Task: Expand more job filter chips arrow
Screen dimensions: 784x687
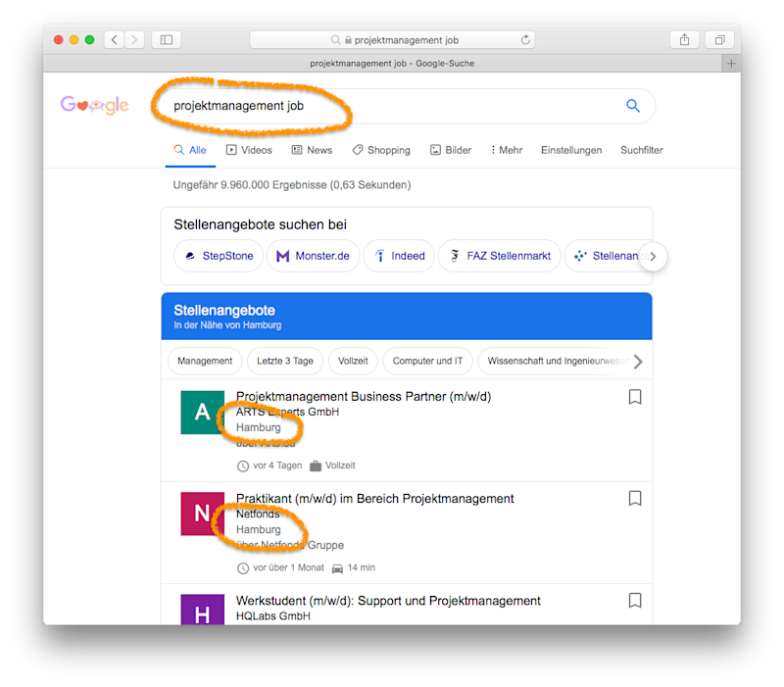Action: pyautogui.click(x=638, y=362)
